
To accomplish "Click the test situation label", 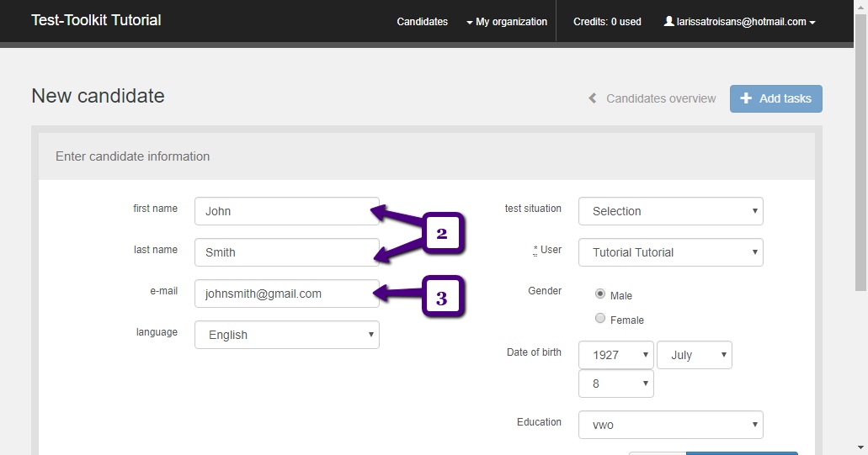I will point(533,209).
